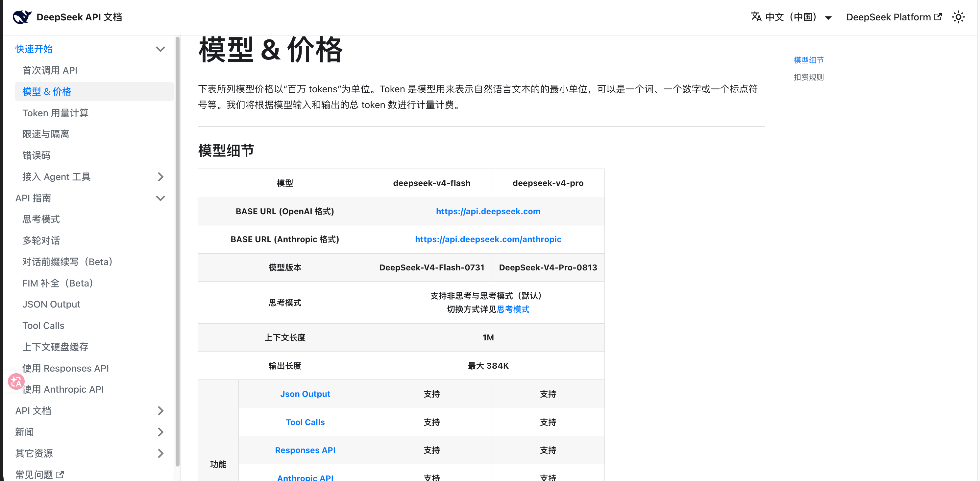
Task: Open Responses API table link
Action: click(x=305, y=450)
